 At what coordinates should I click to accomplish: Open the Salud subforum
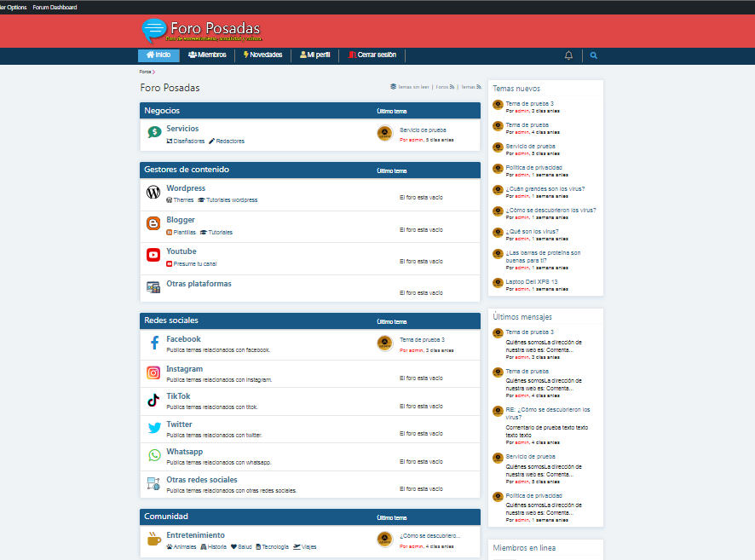tap(241, 547)
